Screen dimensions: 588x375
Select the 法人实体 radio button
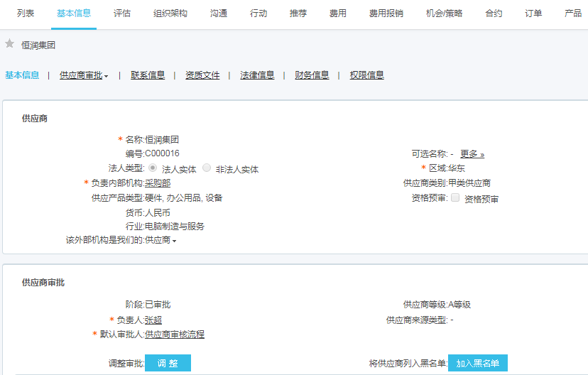[x=153, y=168]
